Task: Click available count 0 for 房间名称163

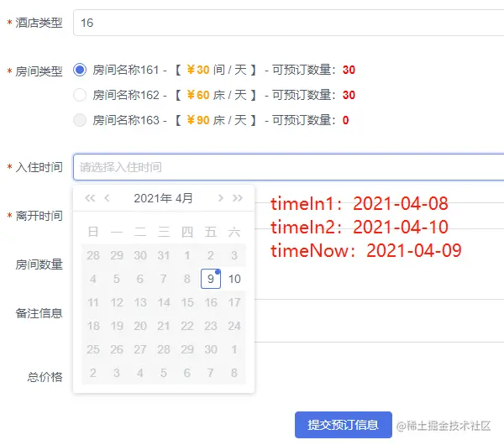Action: click(345, 120)
